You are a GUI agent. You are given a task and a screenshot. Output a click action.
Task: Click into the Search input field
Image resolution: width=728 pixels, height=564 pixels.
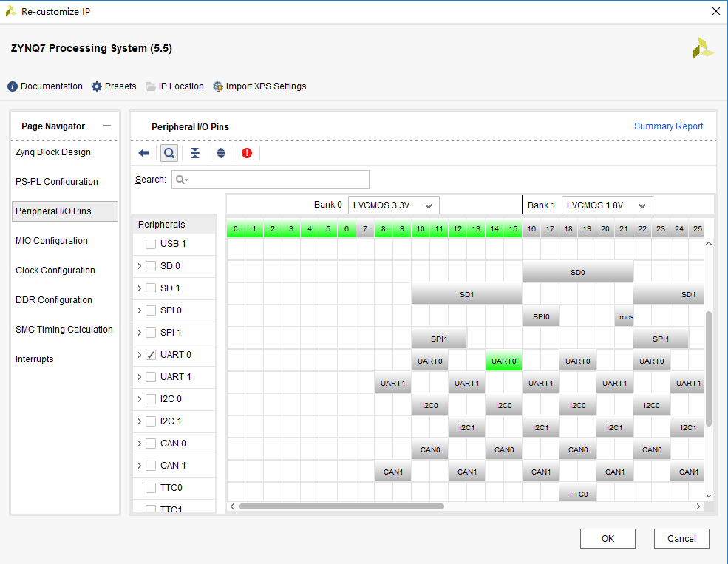point(271,180)
